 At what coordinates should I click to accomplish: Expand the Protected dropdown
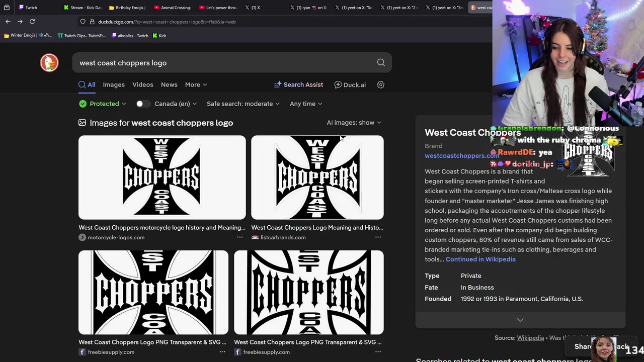(108, 104)
